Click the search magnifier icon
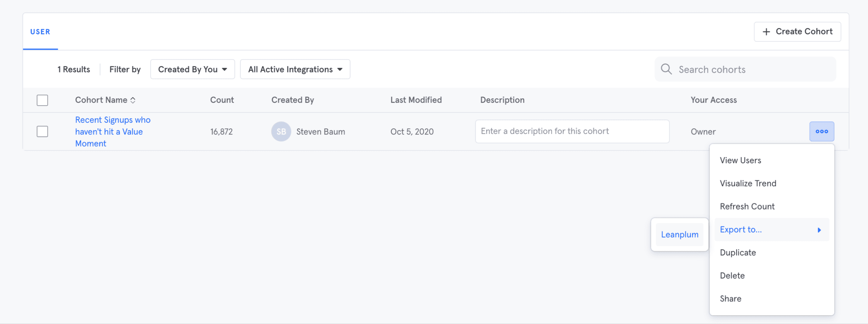Screen dimensions: 868x324 [x=666, y=69]
